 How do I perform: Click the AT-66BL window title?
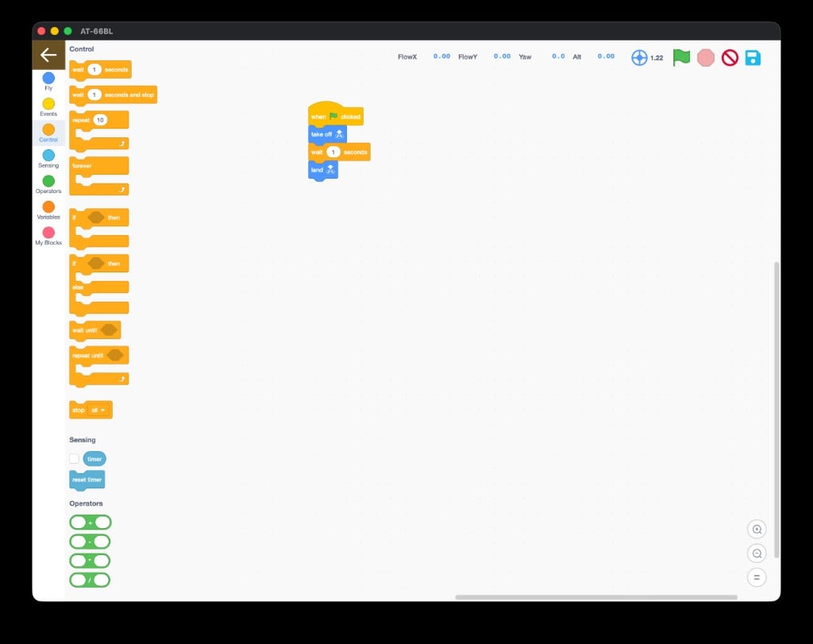96,31
